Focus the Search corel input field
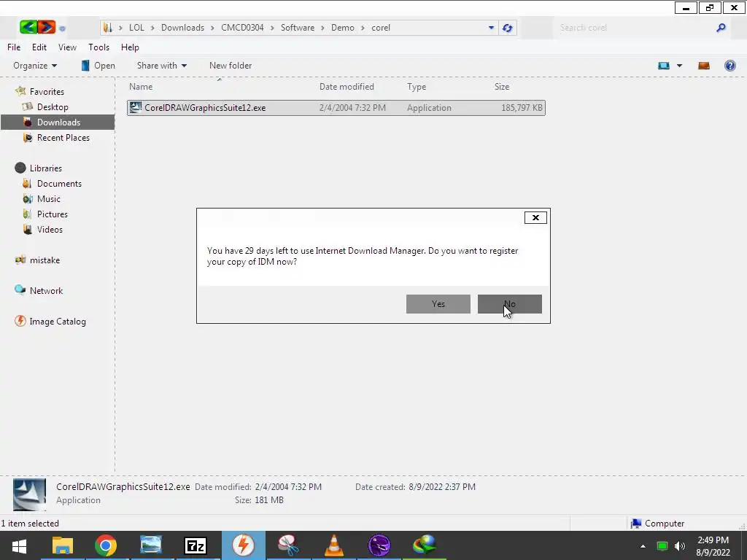Viewport: 747px width, 560px height. click(634, 28)
